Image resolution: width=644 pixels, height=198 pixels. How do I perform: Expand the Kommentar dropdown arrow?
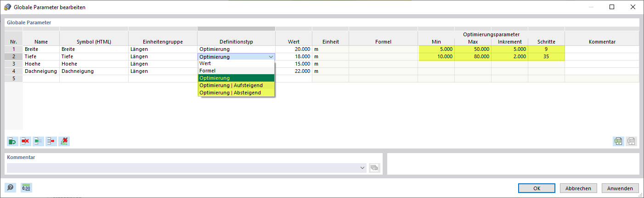click(362, 168)
